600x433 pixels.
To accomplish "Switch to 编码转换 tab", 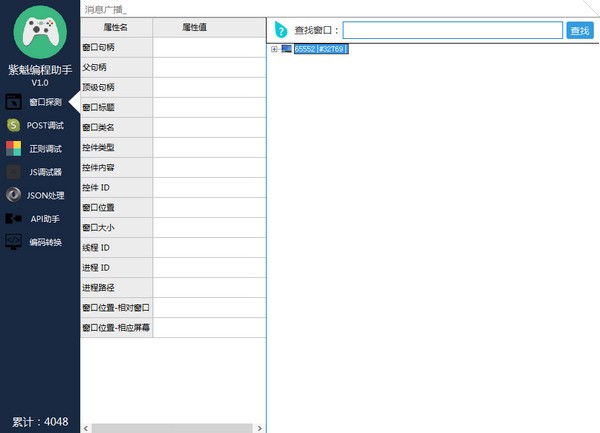I will (x=46, y=242).
